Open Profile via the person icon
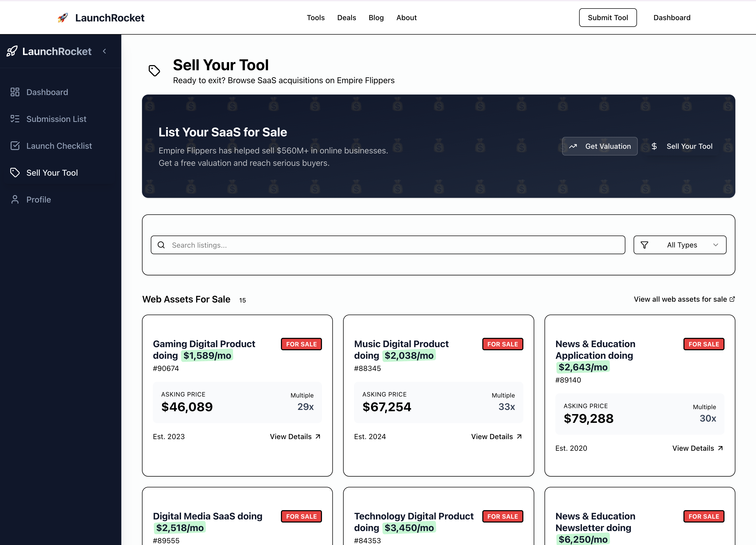Viewport: 756px width, 545px height. [x=15, y=199]
